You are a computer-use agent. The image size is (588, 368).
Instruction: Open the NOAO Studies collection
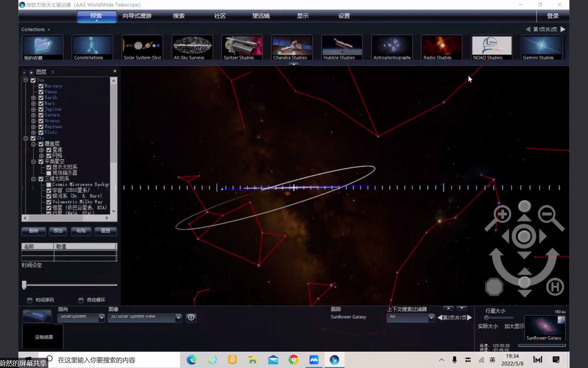click(491, 48)
